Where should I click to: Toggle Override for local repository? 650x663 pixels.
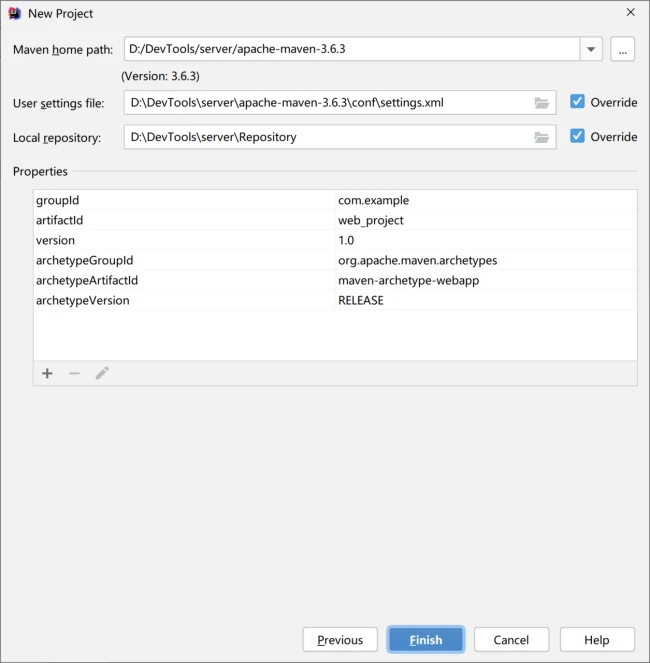(577, 136)
